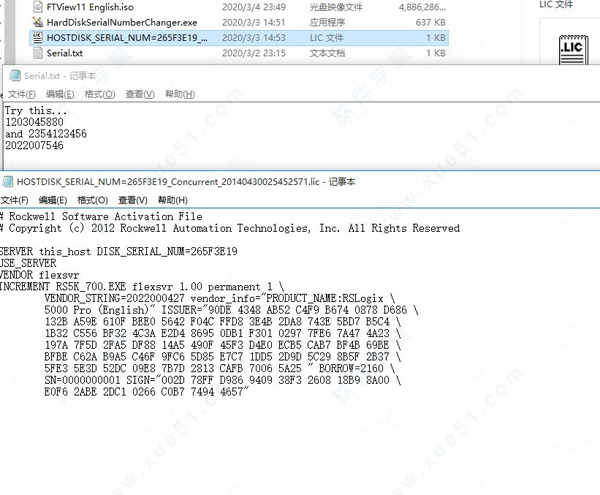Click the line 'and 2354123456' in Serial.txt
Screen dimensions: 600x495
point(46,134)
